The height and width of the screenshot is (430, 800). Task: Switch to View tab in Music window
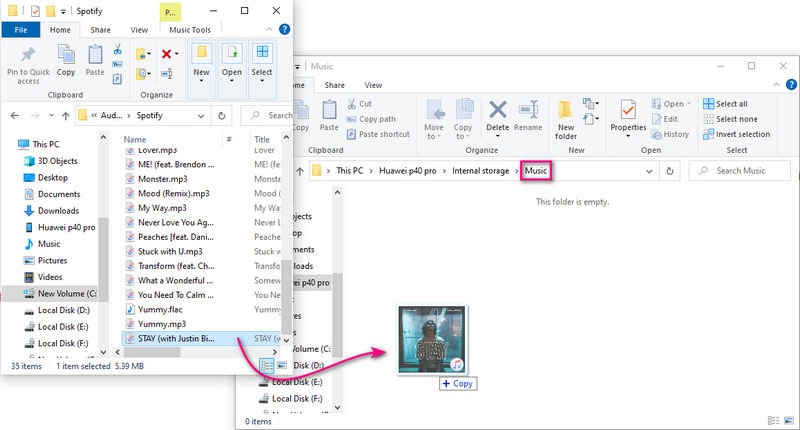point(373,85)
